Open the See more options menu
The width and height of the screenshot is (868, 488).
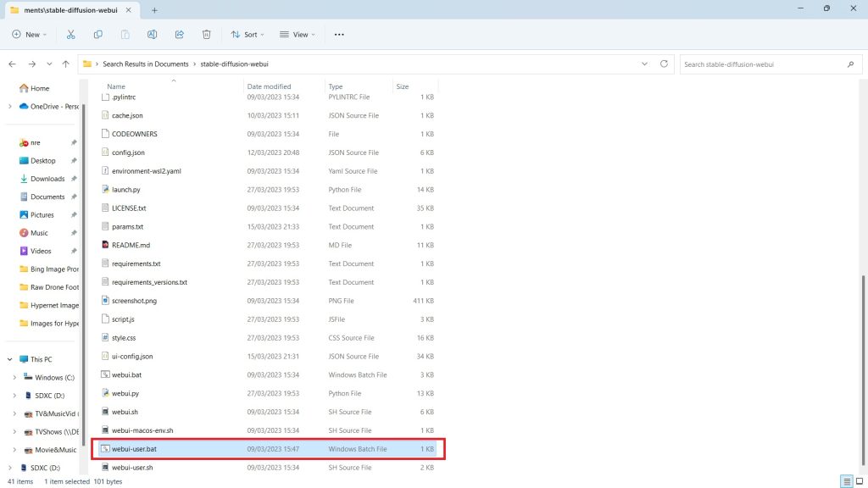[x=339, y=35]
